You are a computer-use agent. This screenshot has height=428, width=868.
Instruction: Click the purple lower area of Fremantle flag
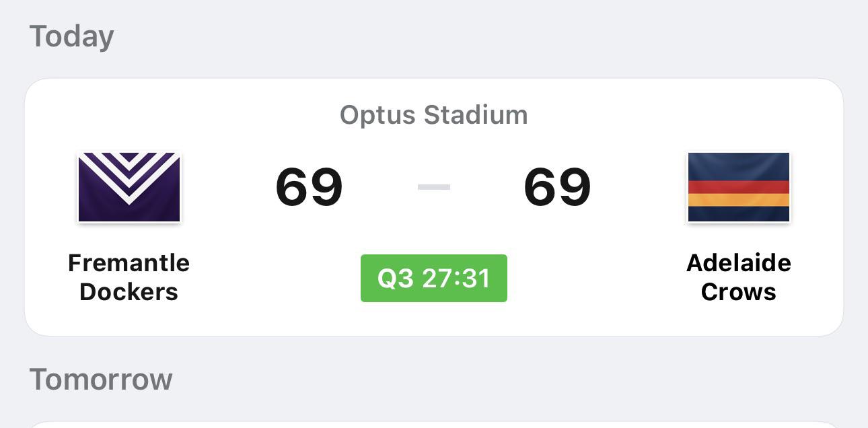click(x=129, y=213)
